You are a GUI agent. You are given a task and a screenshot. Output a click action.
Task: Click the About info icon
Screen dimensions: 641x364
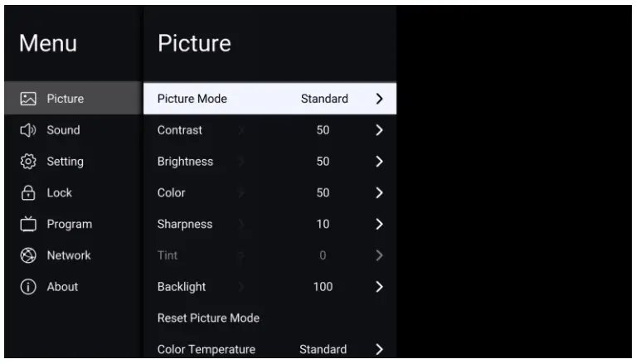[x=27, y=287]
